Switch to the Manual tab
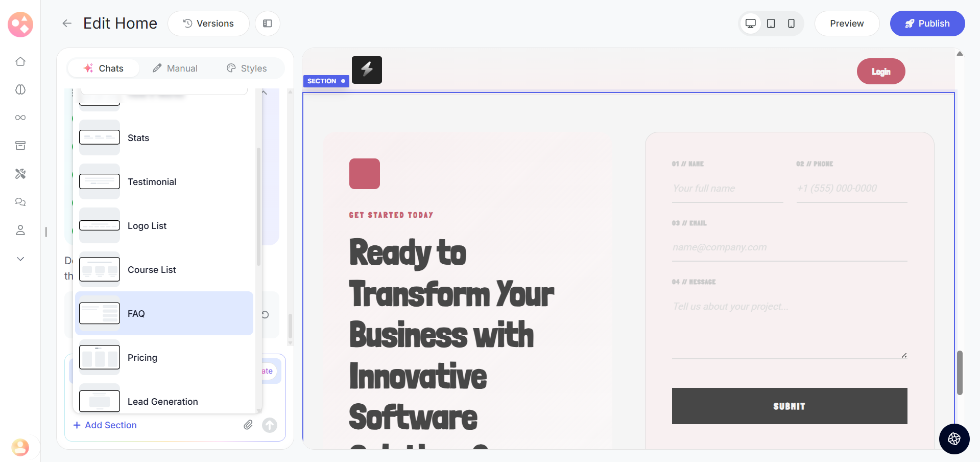980x462 pixels. point(175,68)
